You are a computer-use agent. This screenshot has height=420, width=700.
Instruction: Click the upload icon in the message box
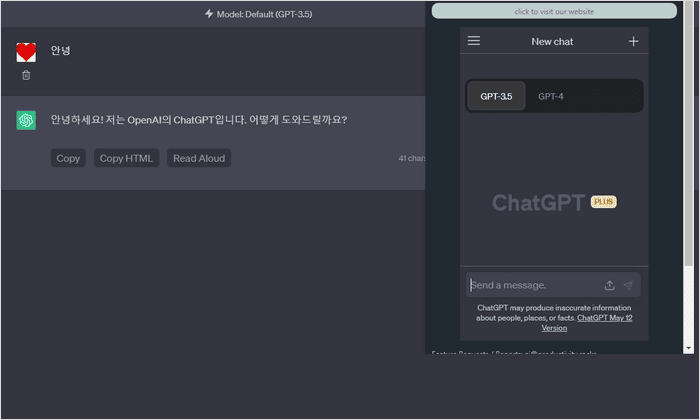609,285
